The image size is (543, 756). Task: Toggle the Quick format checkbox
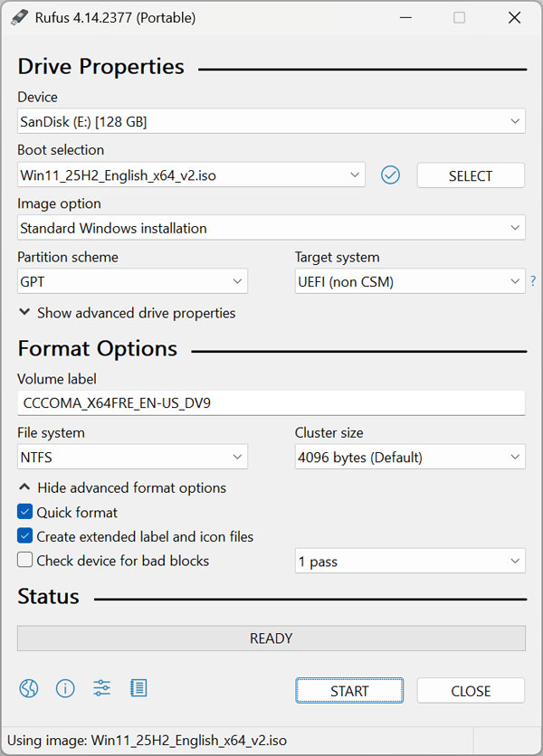pyautogui.click(x=24, y=512)
